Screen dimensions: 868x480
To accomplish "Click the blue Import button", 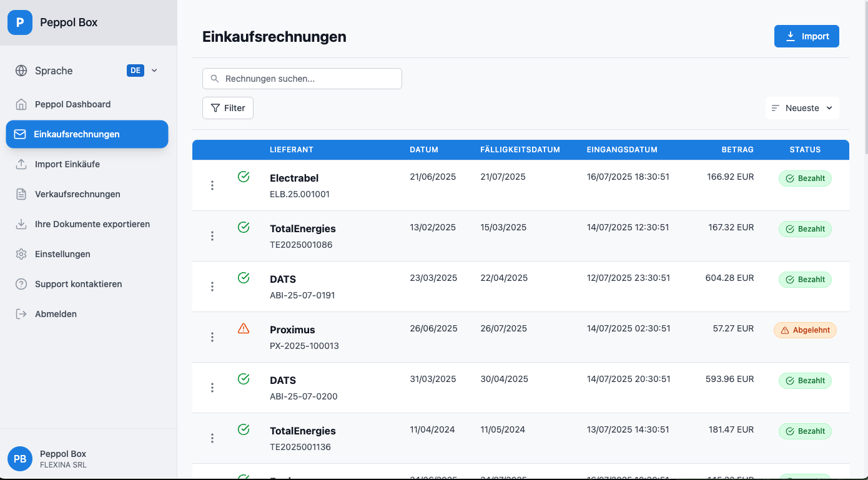I will pos(806,36).
